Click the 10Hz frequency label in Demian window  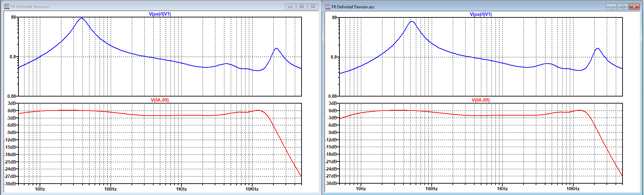(x=361, y=189)
